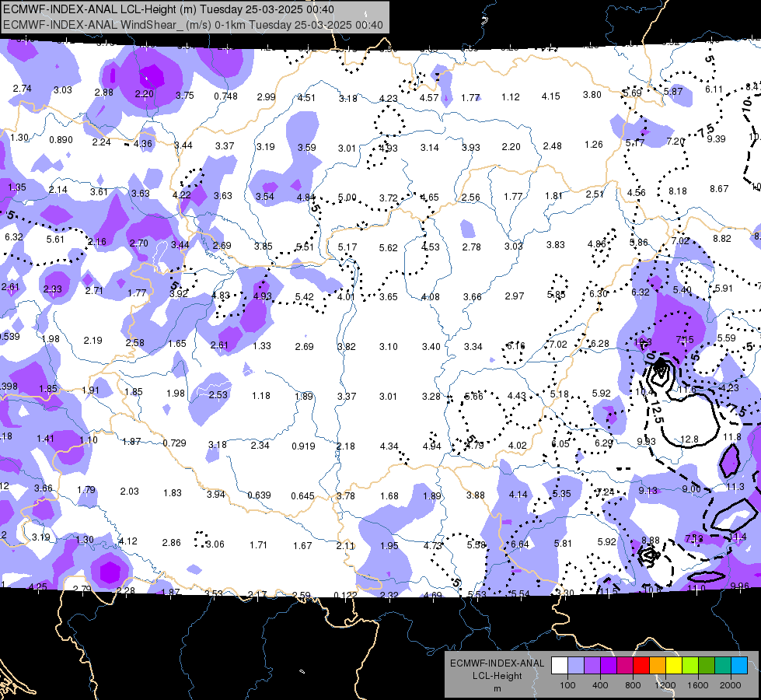Click the map value 8.18
Image resolution: width=761 pixels, height=700 pixels.
(678, 191)
